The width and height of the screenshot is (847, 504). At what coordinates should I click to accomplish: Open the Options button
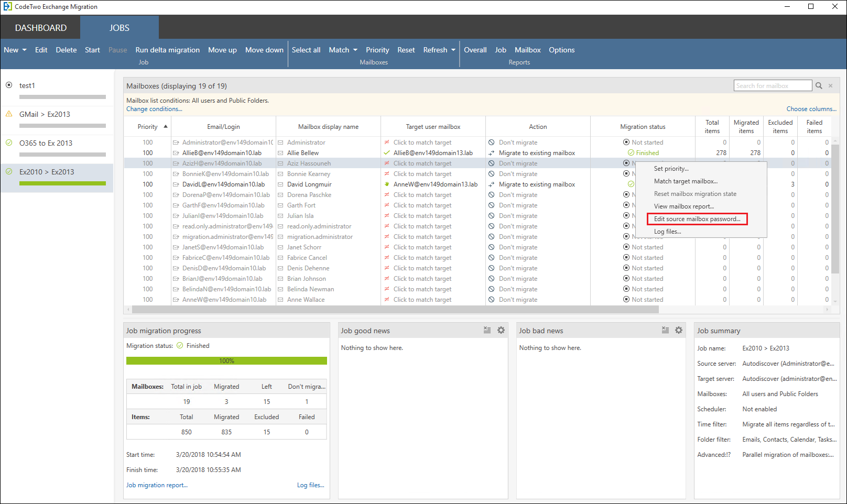tap(562, 50)
